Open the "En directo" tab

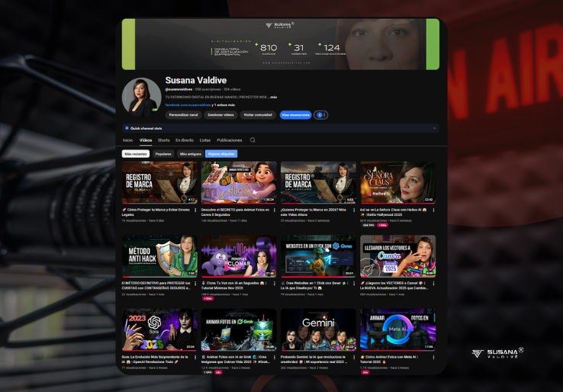(x=185, y=140)
